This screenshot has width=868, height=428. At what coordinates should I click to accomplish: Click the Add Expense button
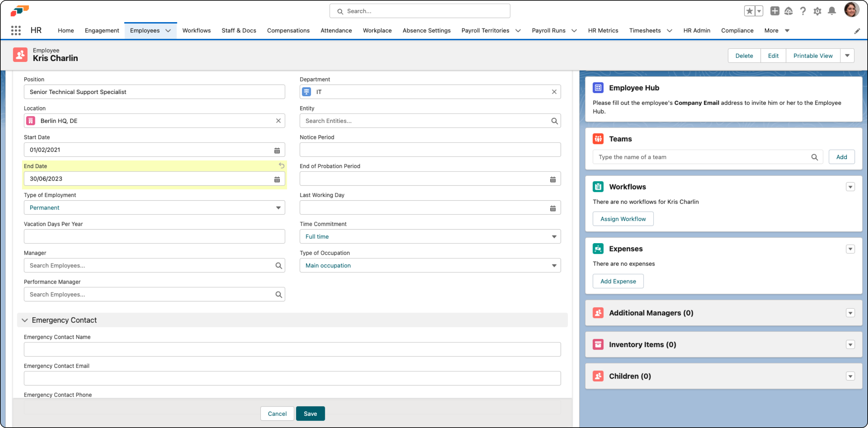point(618,281)
